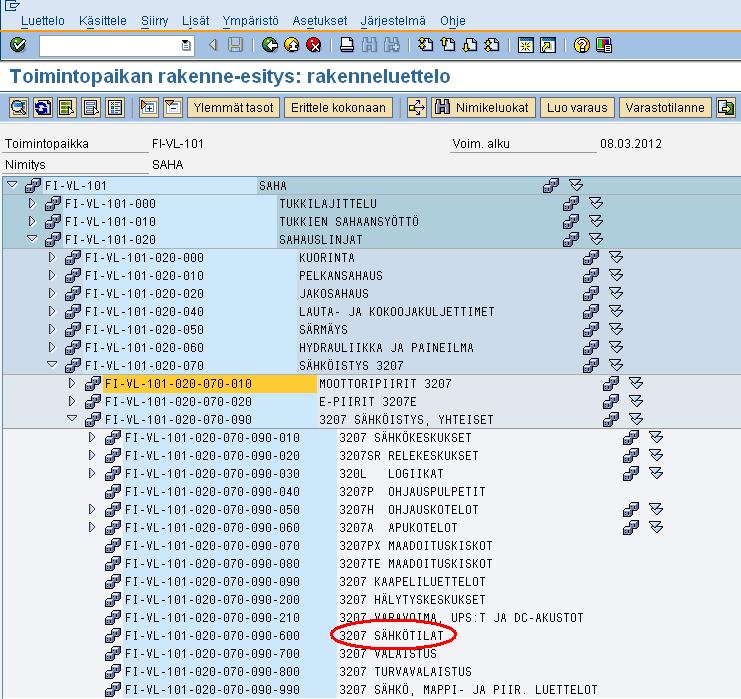Click filter triangle icon on TUKKILAJITTELU row
The width and height of the screenshot is (741, 699).
tap(596, 203)
